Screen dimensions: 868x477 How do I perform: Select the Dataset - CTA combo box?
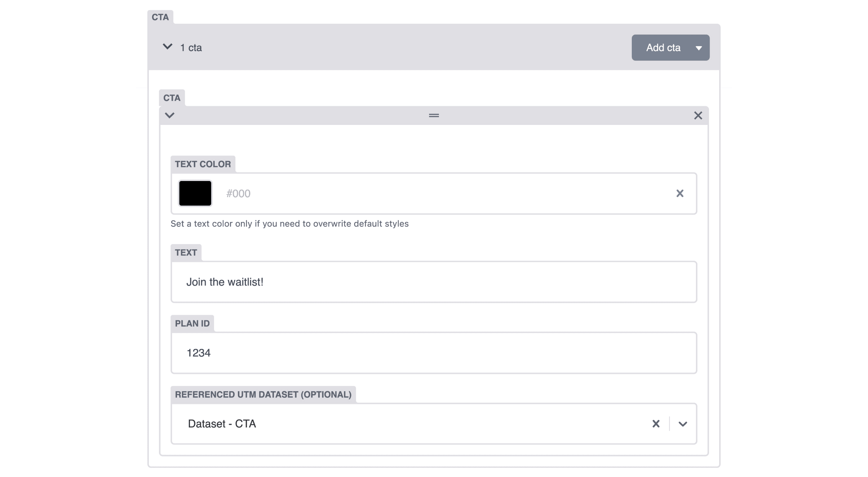pos(434,424)
